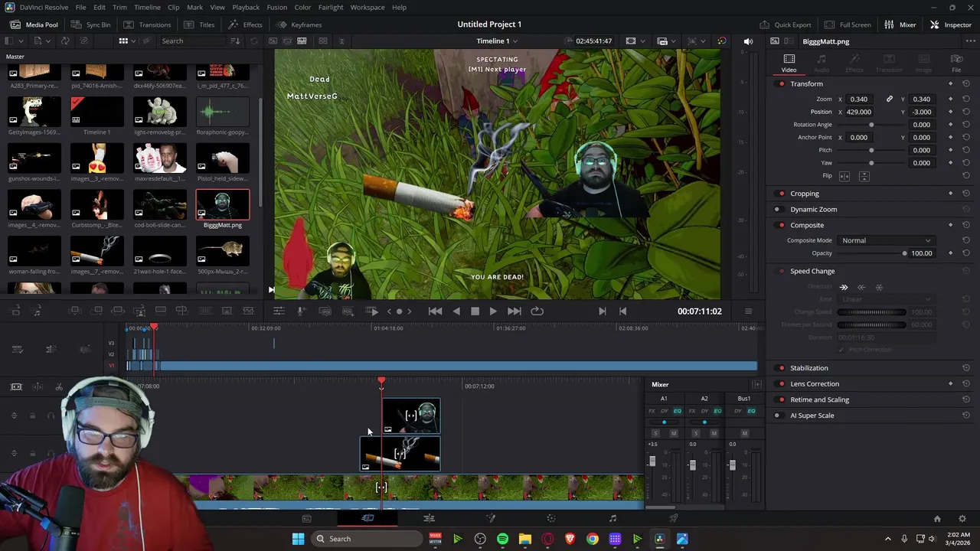Toggle the Zoom X/Y link icon

(890, 99)
